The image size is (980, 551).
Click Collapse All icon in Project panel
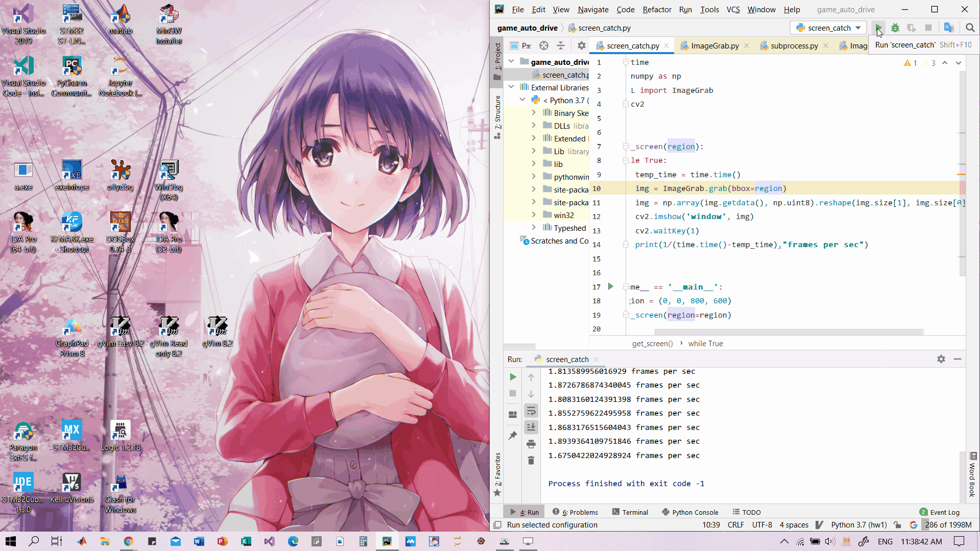click(x=561, y=46)
